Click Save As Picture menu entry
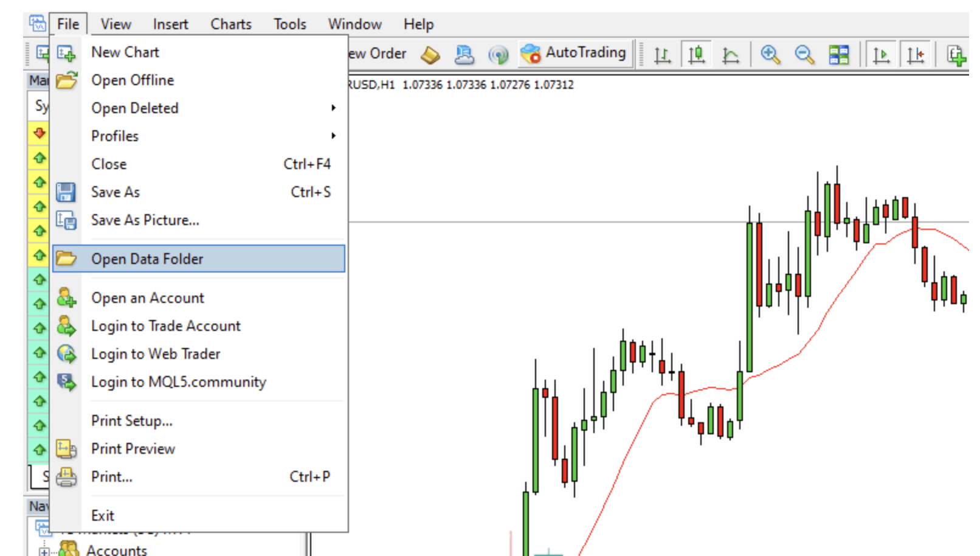The height and width of the screenshot is (556, 980). tap(145, 220)
